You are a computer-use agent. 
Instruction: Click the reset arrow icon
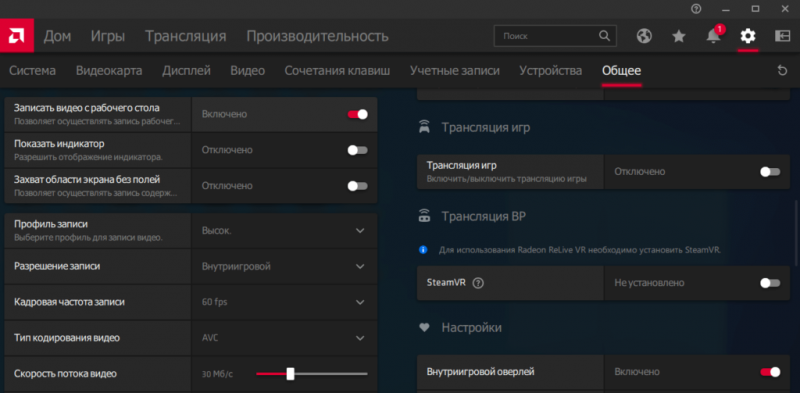pos(782,70)
